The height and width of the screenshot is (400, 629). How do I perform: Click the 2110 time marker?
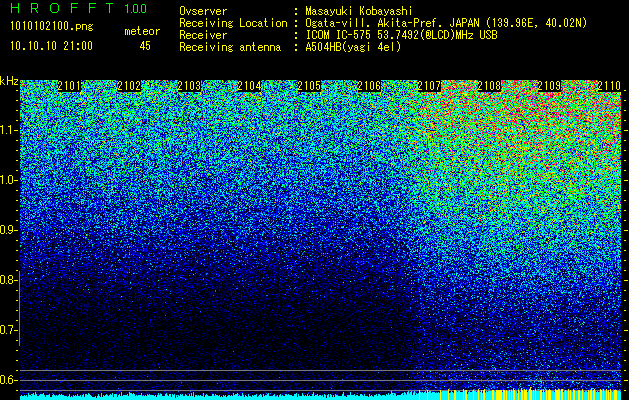(609, 86)
